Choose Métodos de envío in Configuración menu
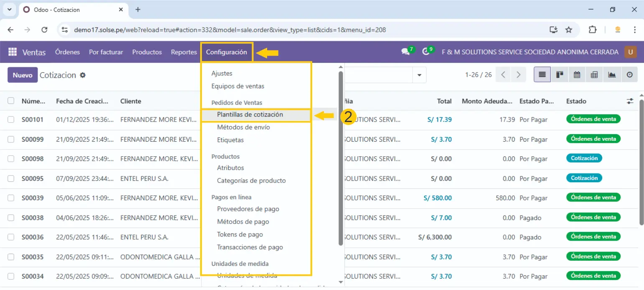Image resolution: width=644 pixels, height=290 pixels. point(243,127)
